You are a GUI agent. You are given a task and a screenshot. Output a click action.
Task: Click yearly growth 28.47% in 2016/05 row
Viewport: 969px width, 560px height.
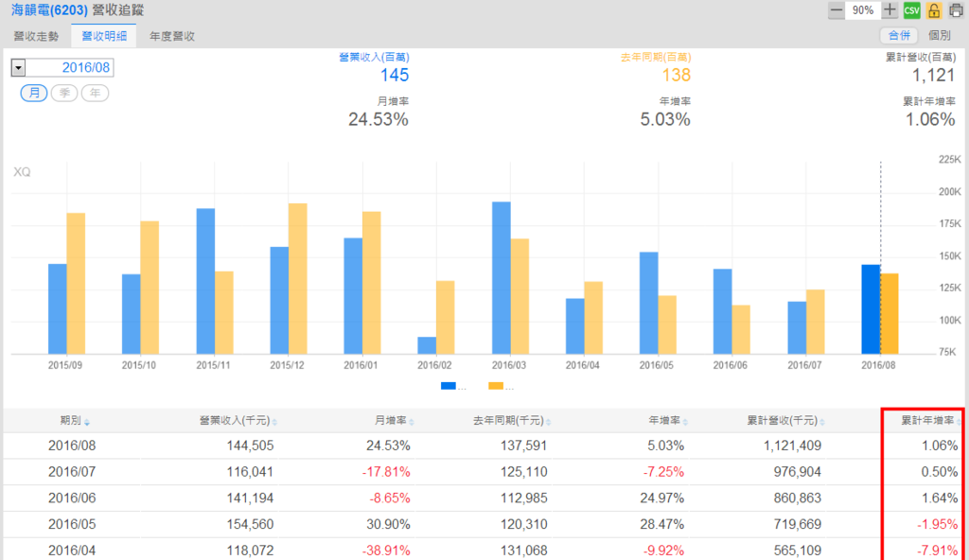[x=661, y=525]
